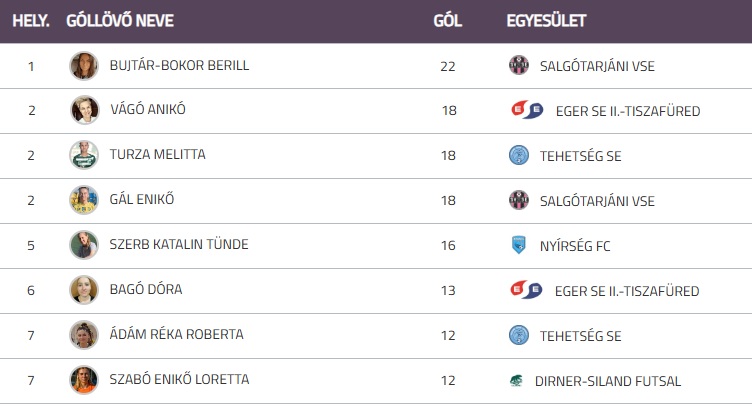Click Salgótarjáni VSE logo in first row
Screen dimensions: 752x409
(x=518, y=66)
